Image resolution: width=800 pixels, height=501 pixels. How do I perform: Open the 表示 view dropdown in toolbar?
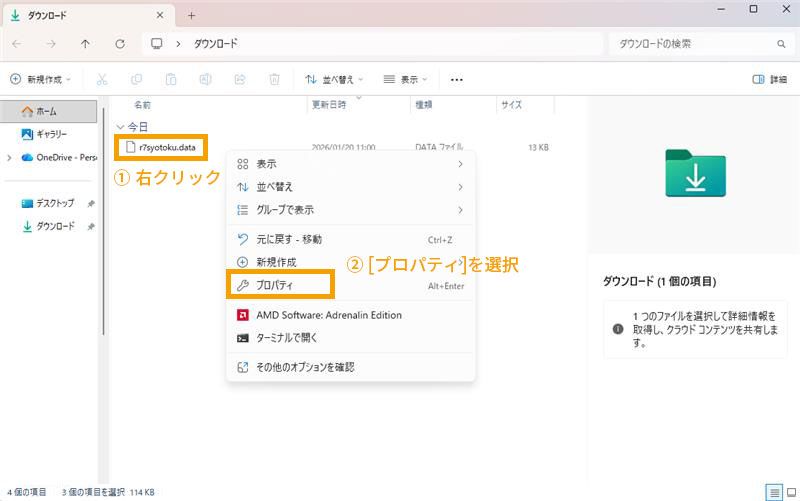pyautogui.click(x=406, y=79)
